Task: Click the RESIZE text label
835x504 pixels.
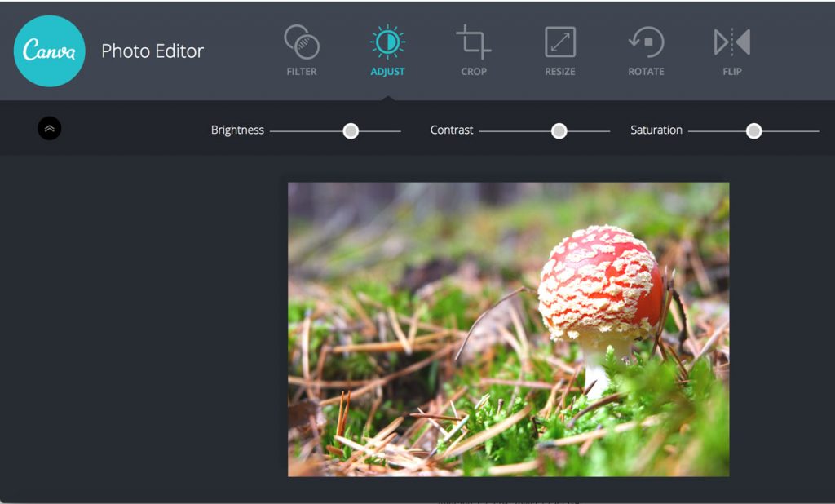Action: (x=560, y=72)
